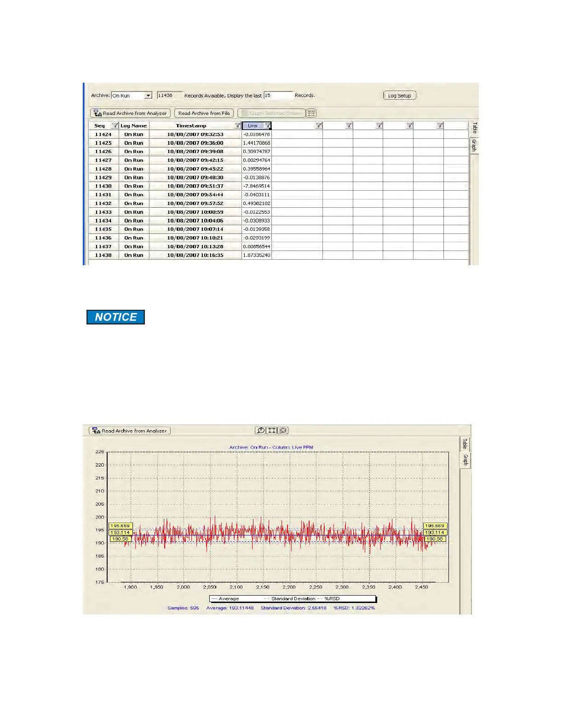Select the Log Name column header
The width and height of the screenshot is (563, 728).
pos(134,125)
